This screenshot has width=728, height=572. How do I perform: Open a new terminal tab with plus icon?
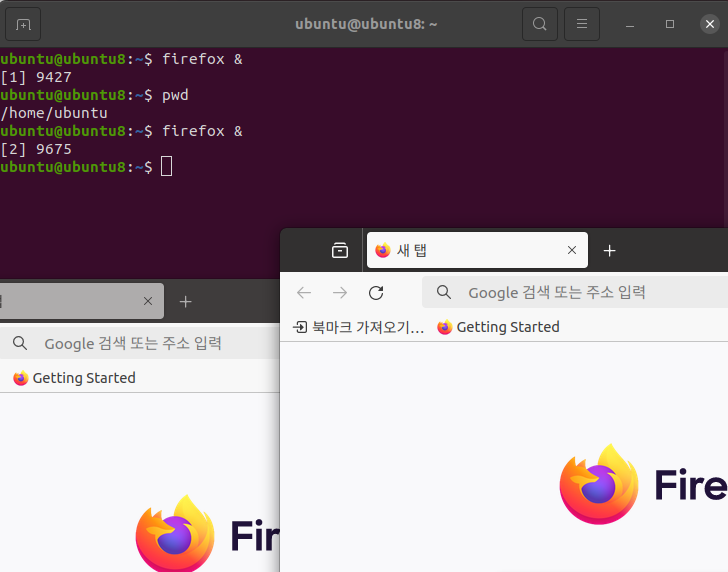pos(23,24)
